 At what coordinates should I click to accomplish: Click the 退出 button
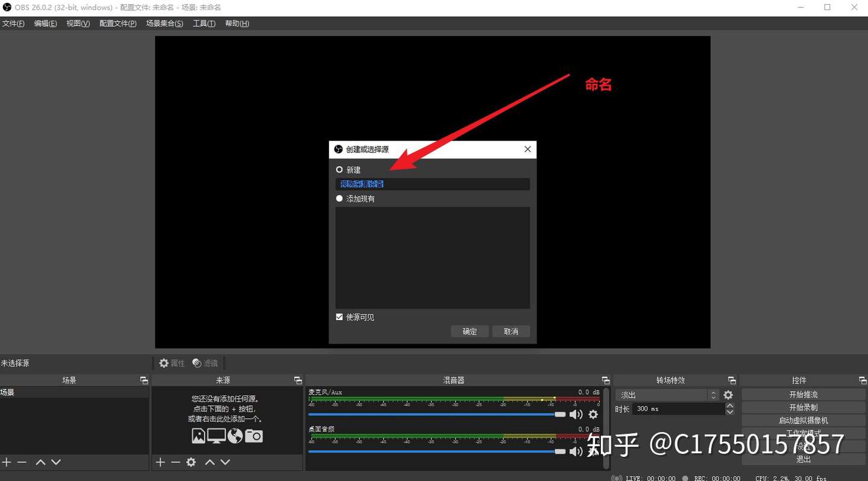[804, 459]
